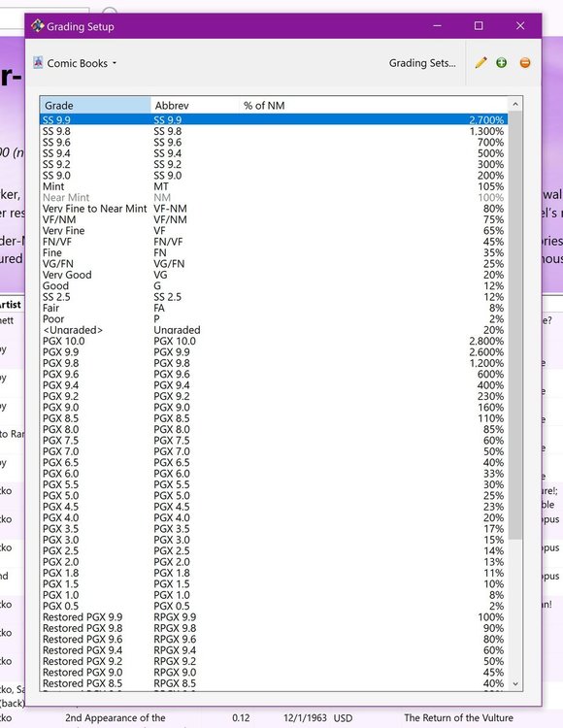Screen dimensions: 563x728
Task: Select the Restored PGX 9.2 row
Action: (x=274, y=661)
